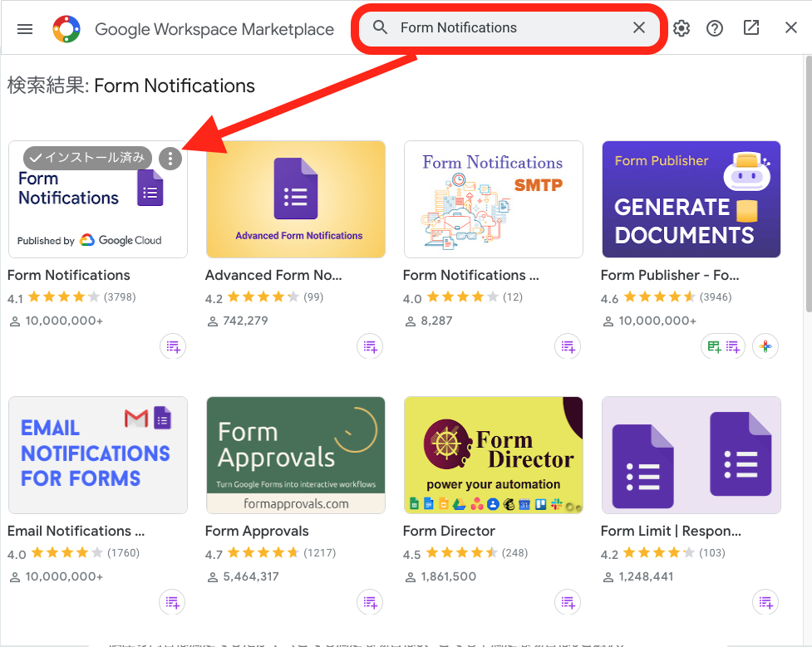Open the Advanced Form Notifications thumbnail

point(296,199)
